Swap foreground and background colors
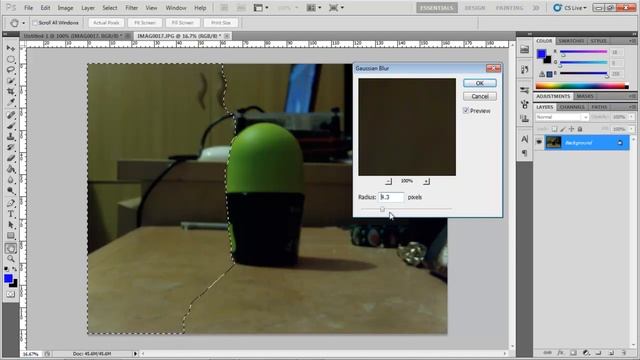Viewport: 640px width, 360px height. (14, 269)
